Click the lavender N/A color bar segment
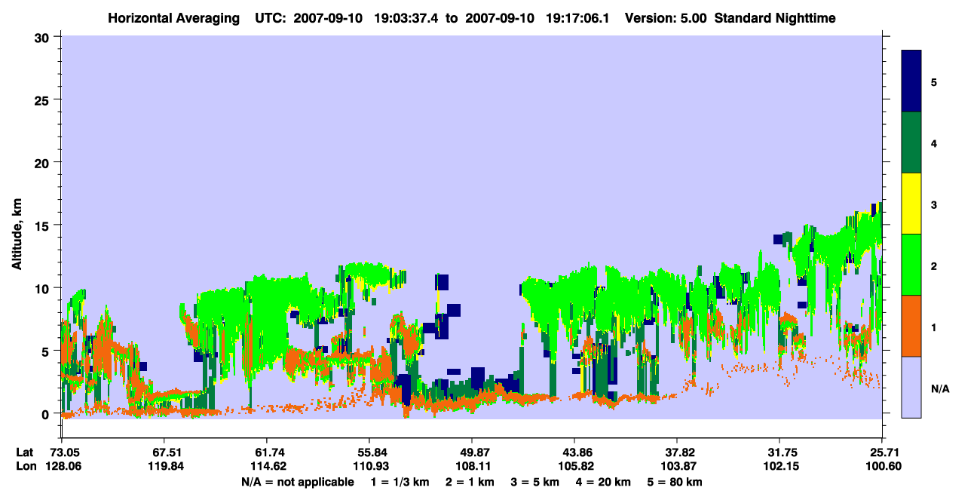The image size is (980, 503). 911,387
